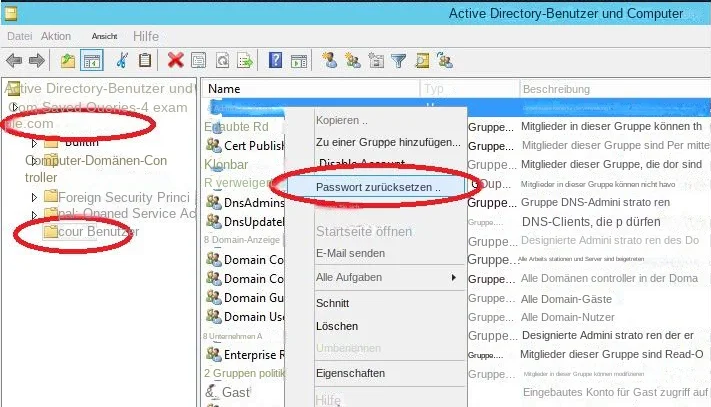Click the group icon beside Cert Publish
The image size is (711, 407).
[x=214, y=145]
